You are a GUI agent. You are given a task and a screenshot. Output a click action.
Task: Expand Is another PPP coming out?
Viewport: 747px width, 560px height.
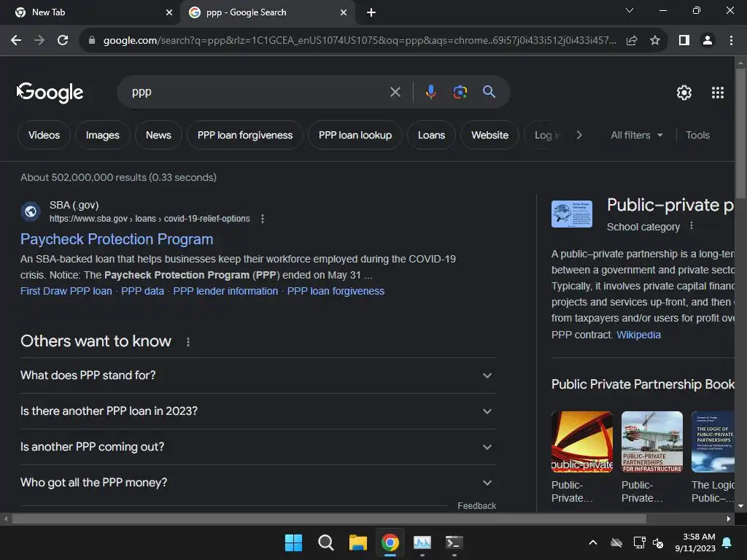pyautogui.click(x=258, y=447)
